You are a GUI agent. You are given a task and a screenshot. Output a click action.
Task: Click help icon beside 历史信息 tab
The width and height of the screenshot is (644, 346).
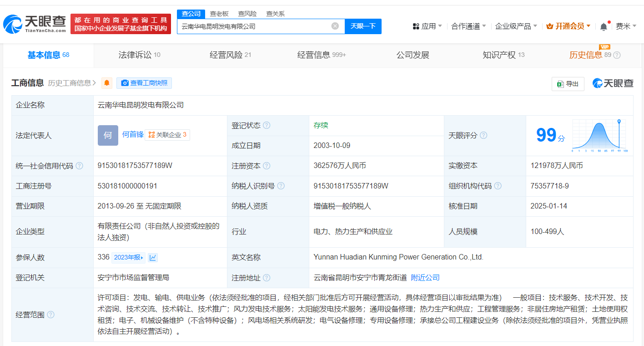(617, 55)
